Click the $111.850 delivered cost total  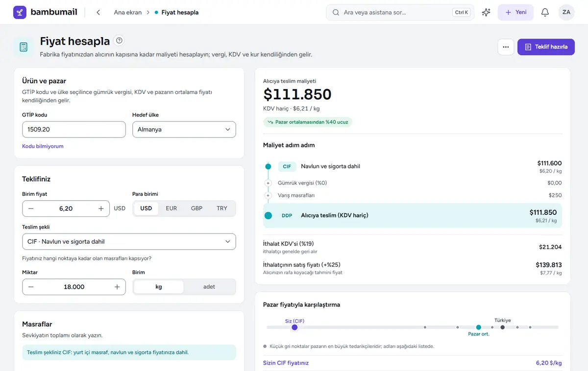[297, 94]
